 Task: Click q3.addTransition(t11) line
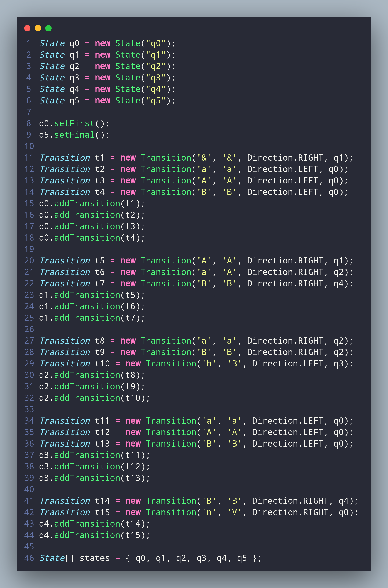pos(95,455)
